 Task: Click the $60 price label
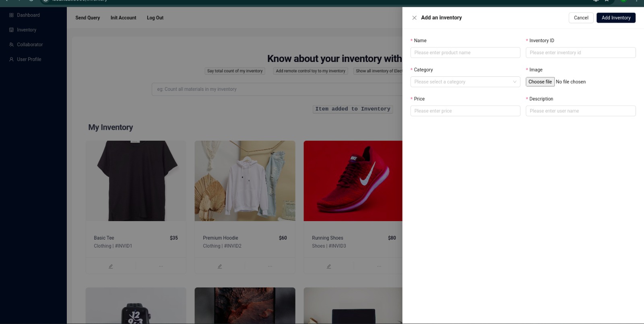click(x=283, y=238)
